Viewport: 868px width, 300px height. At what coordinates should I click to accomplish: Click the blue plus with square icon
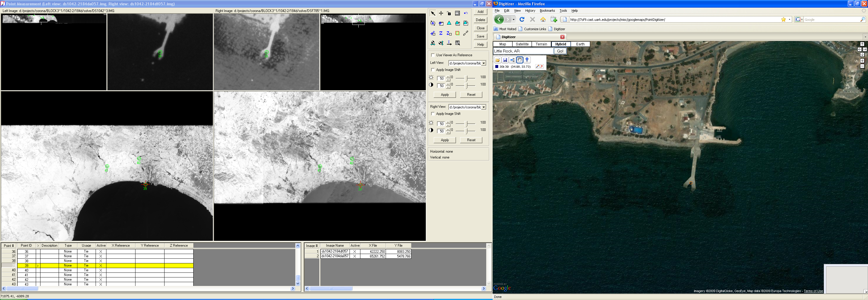[x=433, y=33]
